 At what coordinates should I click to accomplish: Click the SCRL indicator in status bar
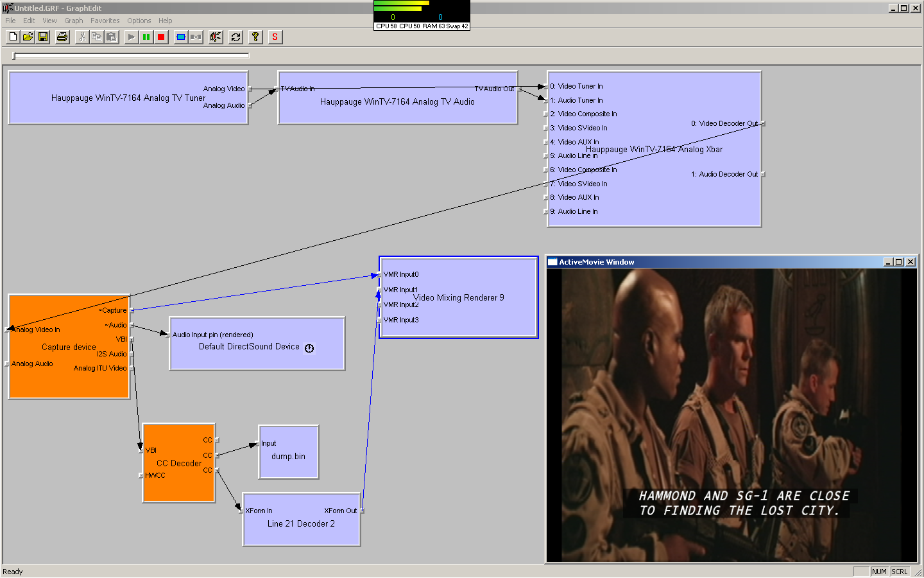coord(900,572)
